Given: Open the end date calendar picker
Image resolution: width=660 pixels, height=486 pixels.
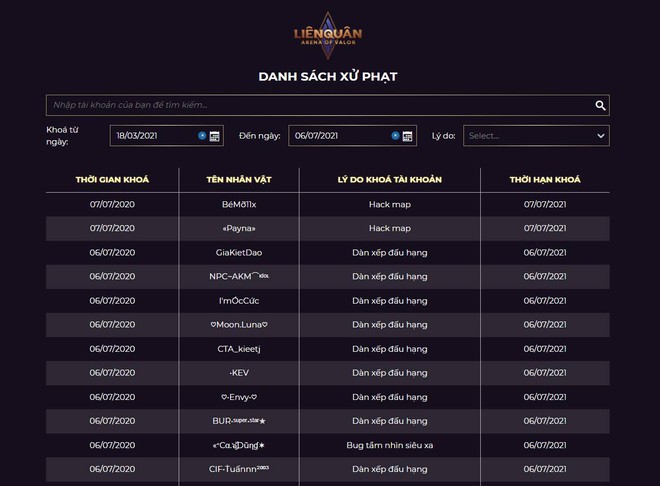Looking at the screenshot, I should pyautogui.click(x=407, y=136).
